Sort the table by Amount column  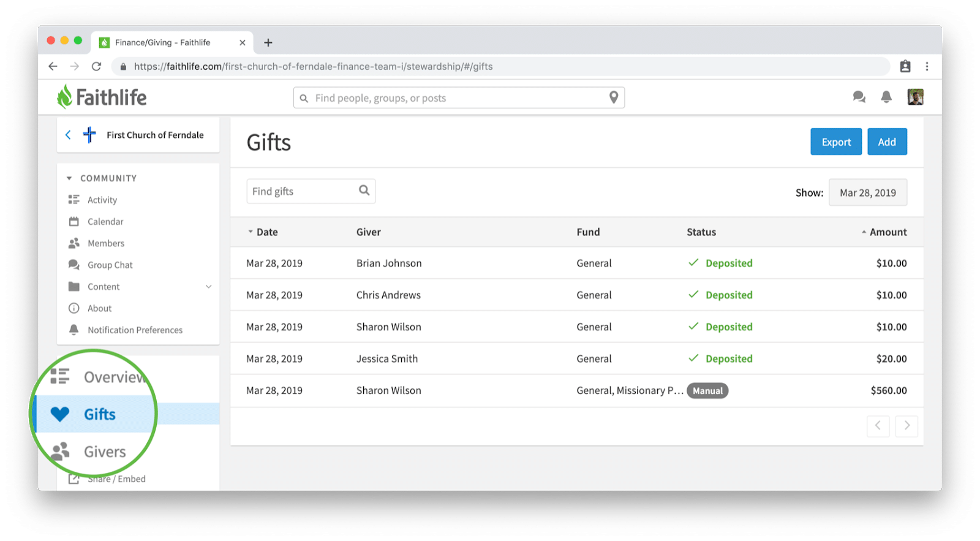pyautogui.click(x=884, y=232)
